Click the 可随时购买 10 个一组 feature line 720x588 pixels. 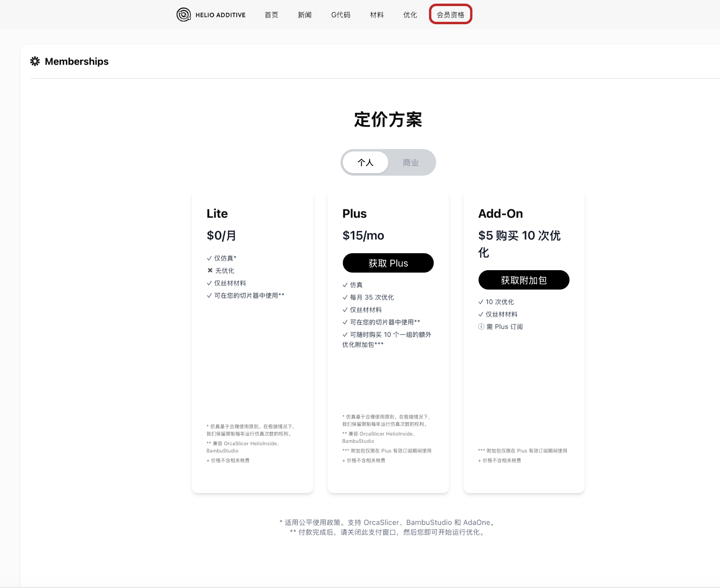[x=387, y=339]
